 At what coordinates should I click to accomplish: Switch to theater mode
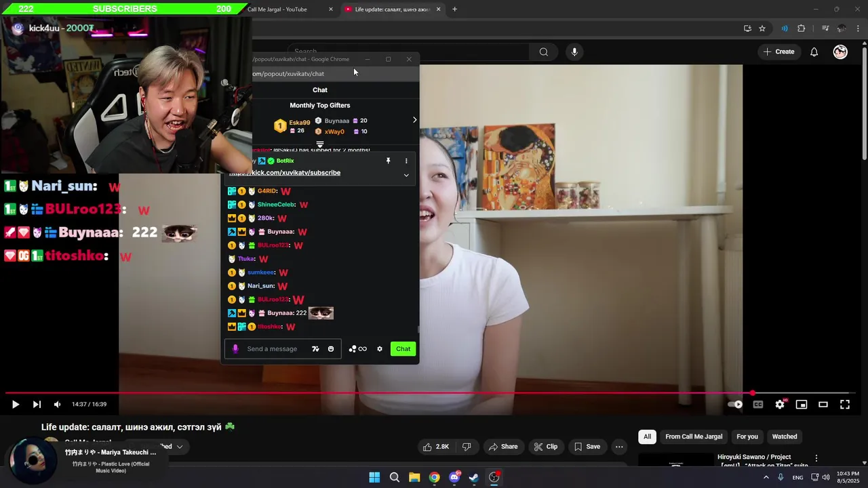(823, 405)
